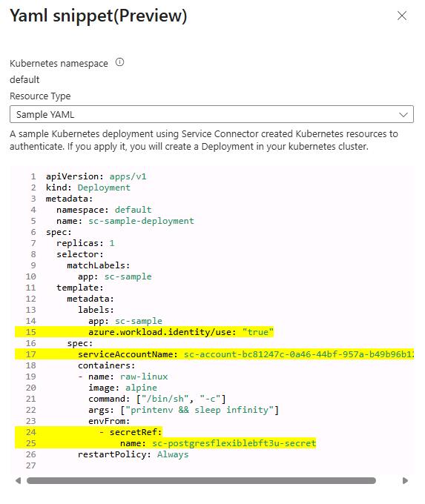Click the horizontal scrollbar right arrow
The width and height of the screenshot is (425, 504).
pyautogui.click(x=405, y=480)
